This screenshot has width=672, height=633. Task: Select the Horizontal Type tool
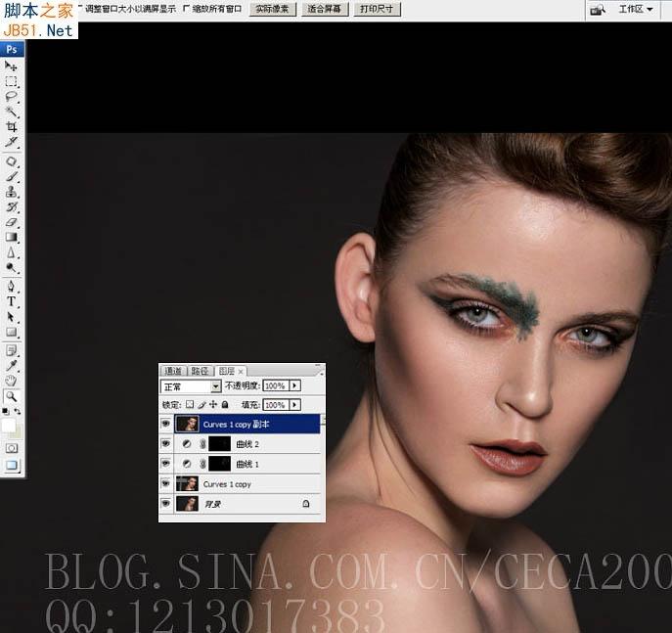click(11, 301)
